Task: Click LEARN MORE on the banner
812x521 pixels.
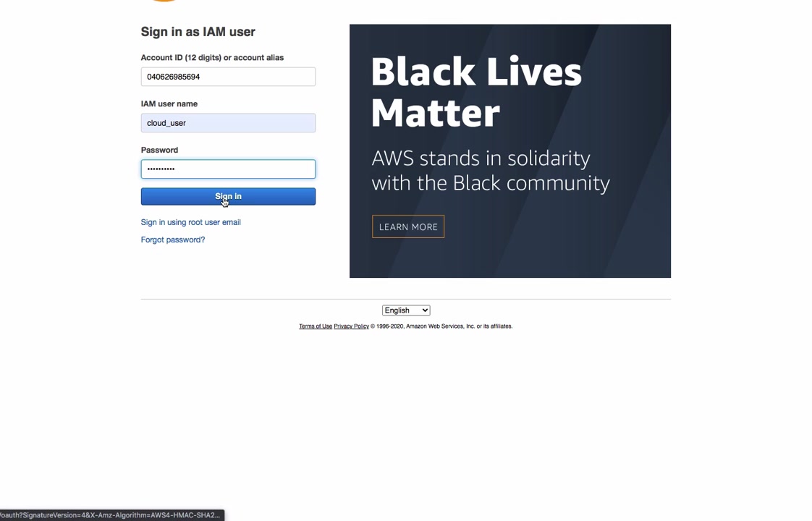Action: pos(408,226)
